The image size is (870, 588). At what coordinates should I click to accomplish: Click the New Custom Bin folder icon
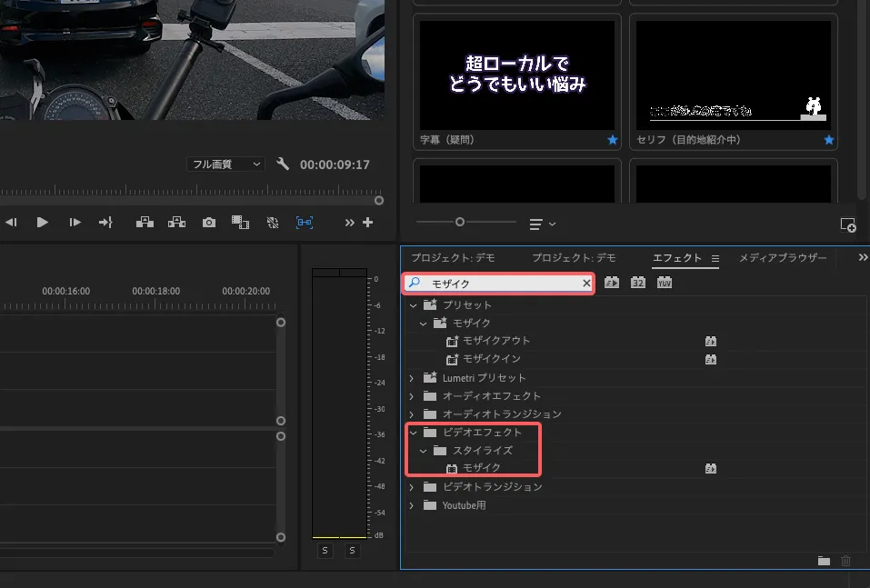[x=824, y=562]
